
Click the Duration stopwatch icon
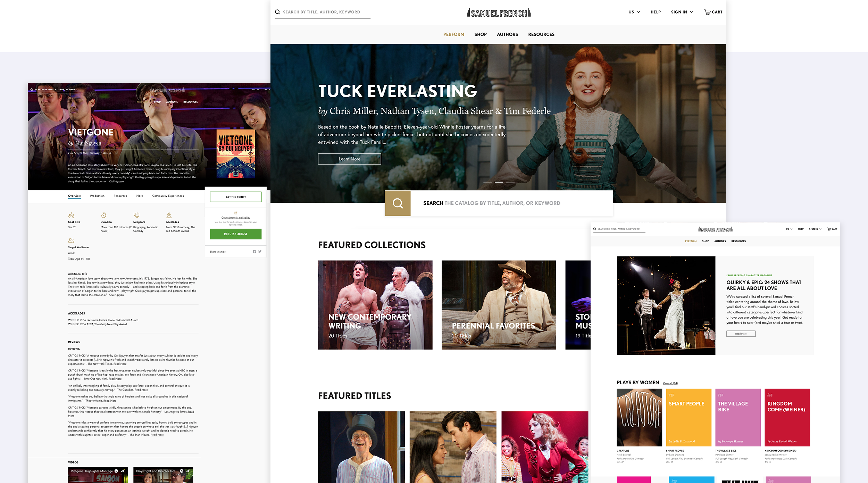click(103, 215)
